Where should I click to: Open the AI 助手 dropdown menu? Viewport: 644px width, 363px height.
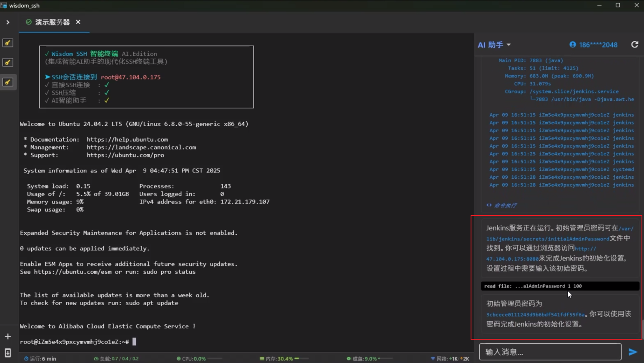click(494, 45)
